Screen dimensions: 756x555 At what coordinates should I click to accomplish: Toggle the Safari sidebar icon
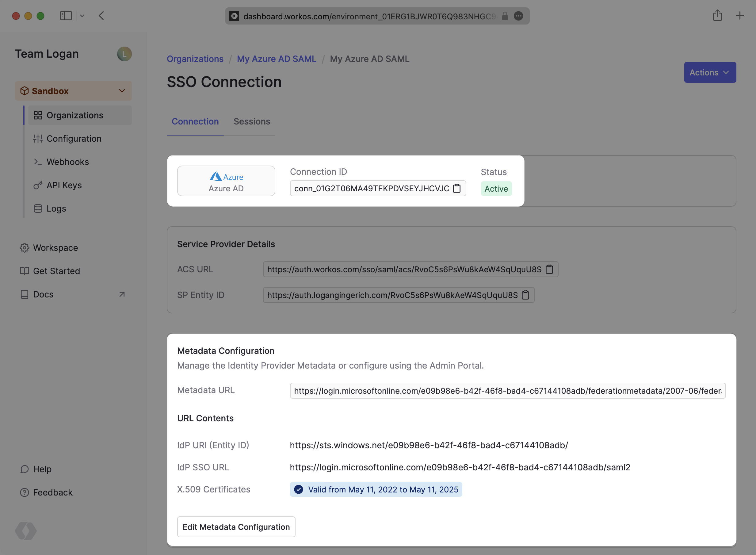(x=66, y=16)
